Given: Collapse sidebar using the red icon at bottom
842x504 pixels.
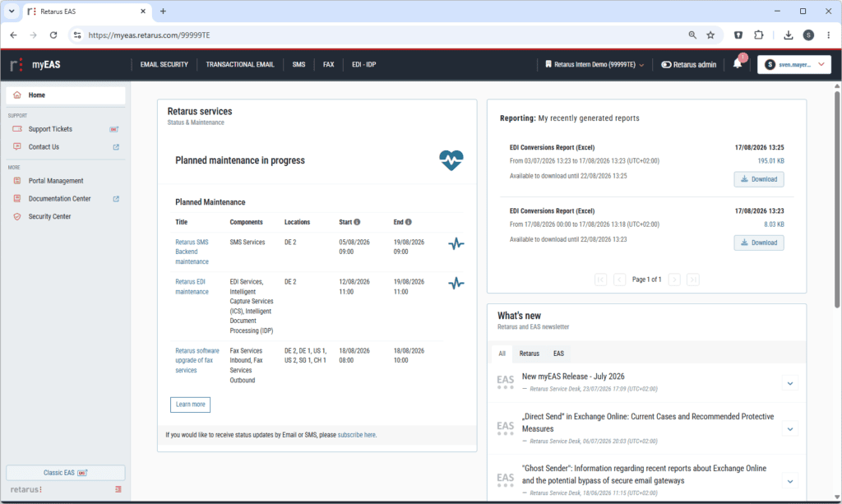Looking at the screenshot, I should pyautogui.click(x=118, y=489).
